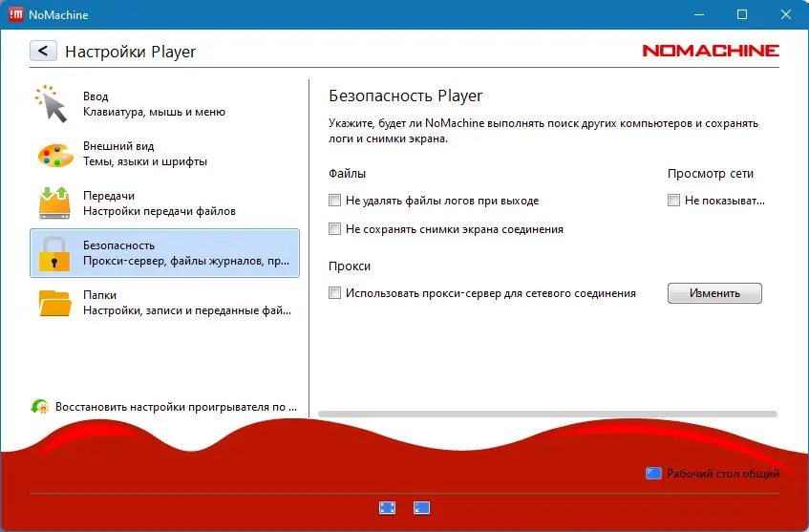This screenshot has width=809, height=532.
Task: Click the yellow folder Папки icon
Action: [54, 303]
